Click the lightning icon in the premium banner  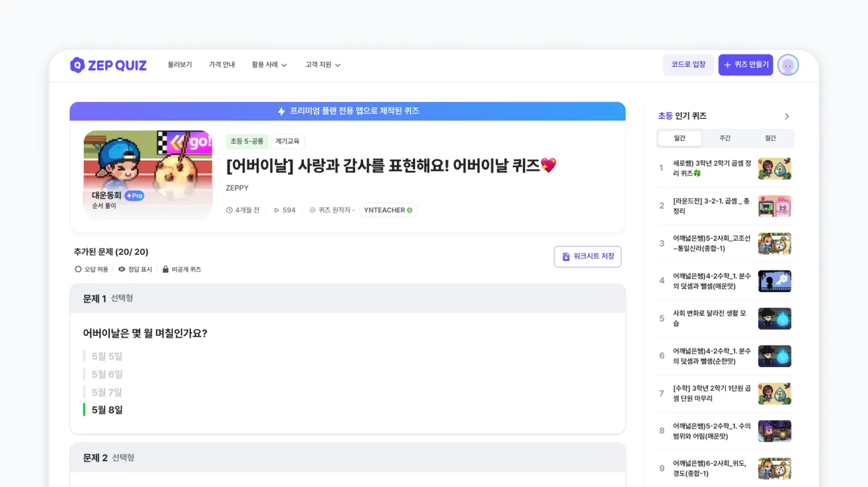tap(281, 111)
